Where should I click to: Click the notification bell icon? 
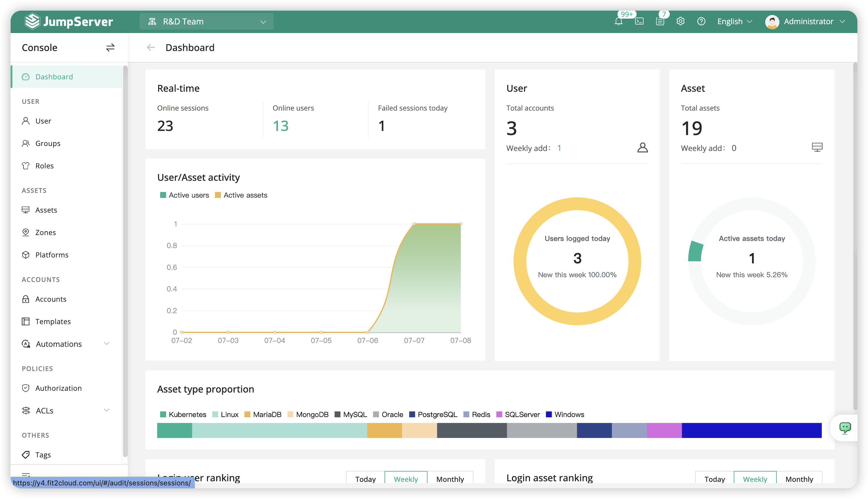[x=618, y=22]
